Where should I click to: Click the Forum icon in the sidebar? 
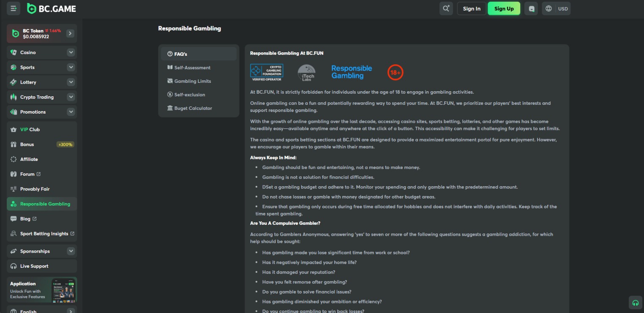pyautogui.click(x=14, y=174)
